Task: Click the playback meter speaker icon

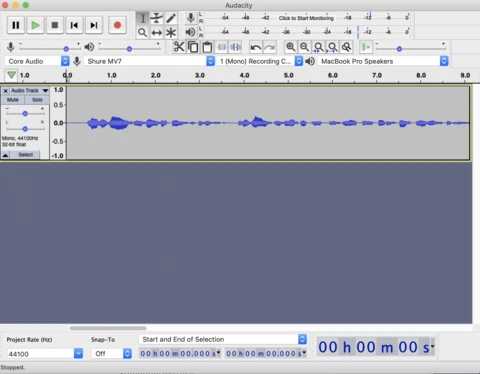Action: (190, 32)
